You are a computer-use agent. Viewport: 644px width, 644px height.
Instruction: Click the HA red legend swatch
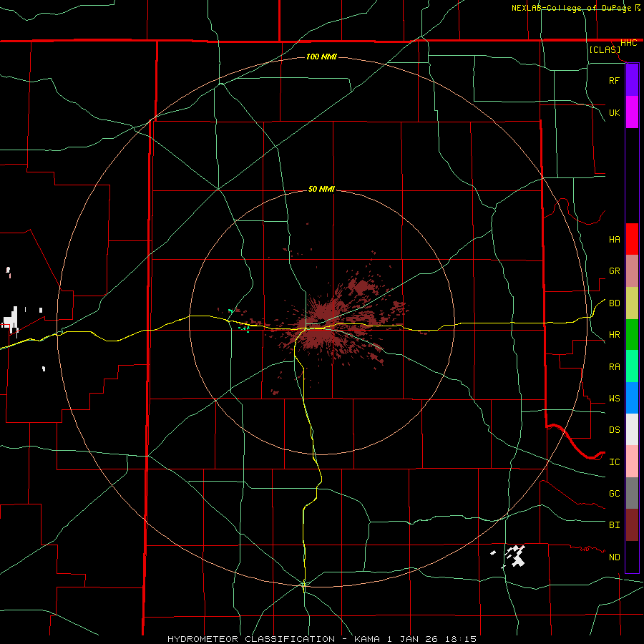coord(632,239)
